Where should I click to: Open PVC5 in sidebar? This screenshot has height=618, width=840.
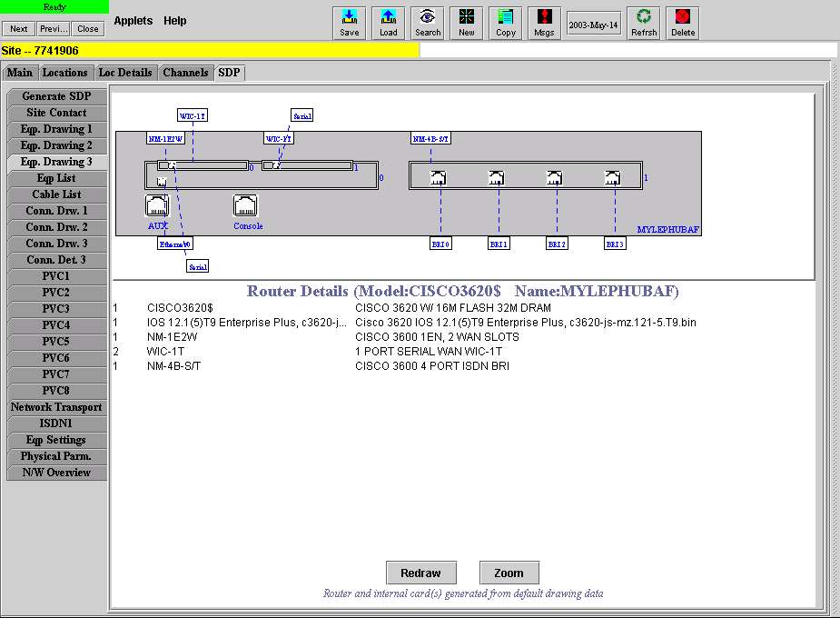tap(56, 342)
